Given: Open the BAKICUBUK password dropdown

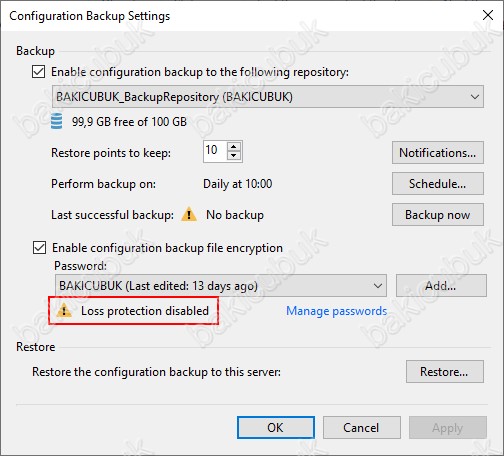Looking at the screenshot, I should 221,286.
